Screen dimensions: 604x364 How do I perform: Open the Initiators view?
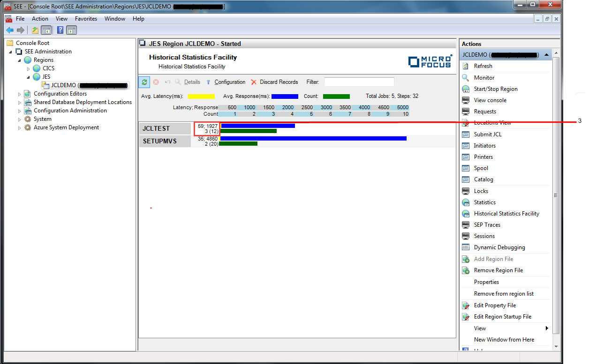click(x=484, y=146)
